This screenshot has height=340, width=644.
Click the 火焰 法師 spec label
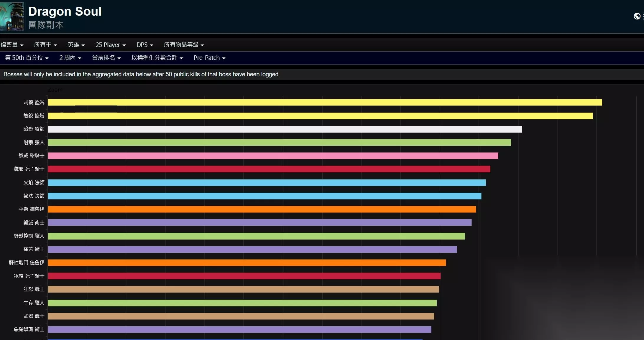tap(34, 183)
